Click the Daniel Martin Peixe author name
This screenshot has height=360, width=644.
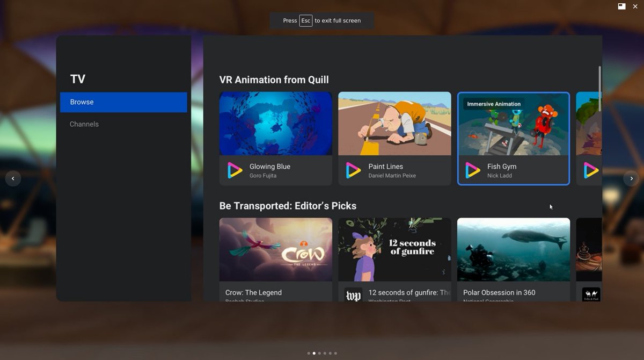(392, 176)
